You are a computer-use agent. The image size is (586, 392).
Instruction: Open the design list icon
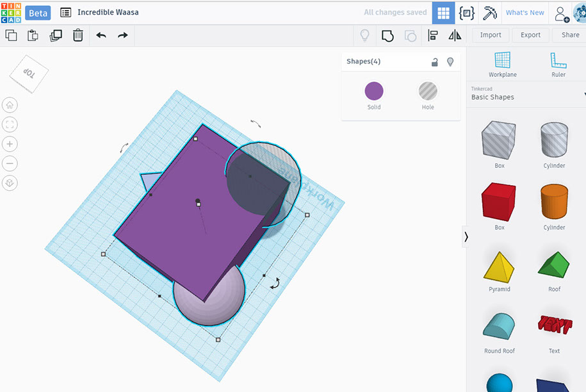pyautogui.click(x=66, y=13)
